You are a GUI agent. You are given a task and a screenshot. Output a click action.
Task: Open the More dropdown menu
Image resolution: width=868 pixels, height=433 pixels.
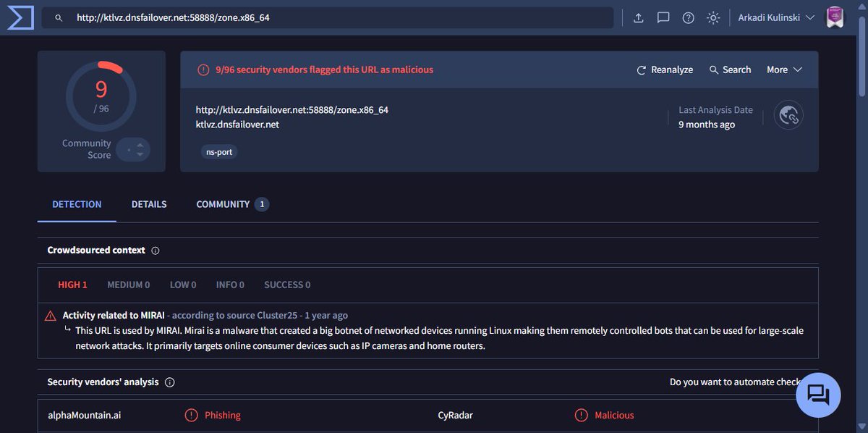point(783,69)
